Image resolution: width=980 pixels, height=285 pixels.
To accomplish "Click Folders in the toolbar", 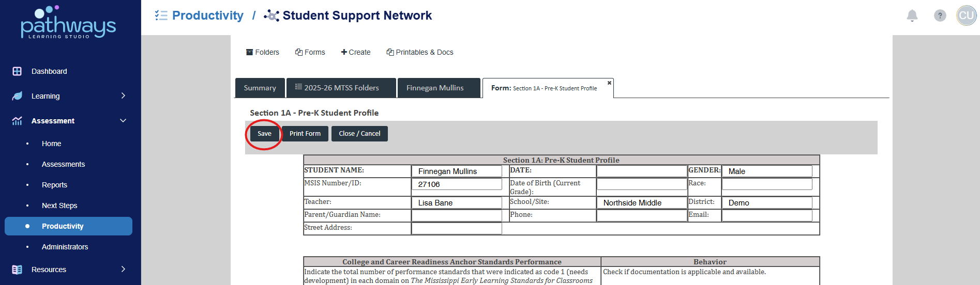I will coord(263,52).
